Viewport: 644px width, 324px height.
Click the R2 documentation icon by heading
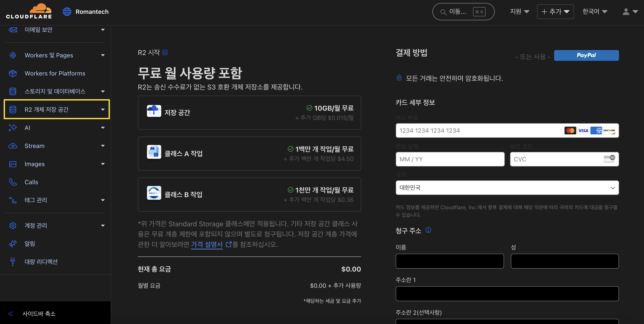165,52
